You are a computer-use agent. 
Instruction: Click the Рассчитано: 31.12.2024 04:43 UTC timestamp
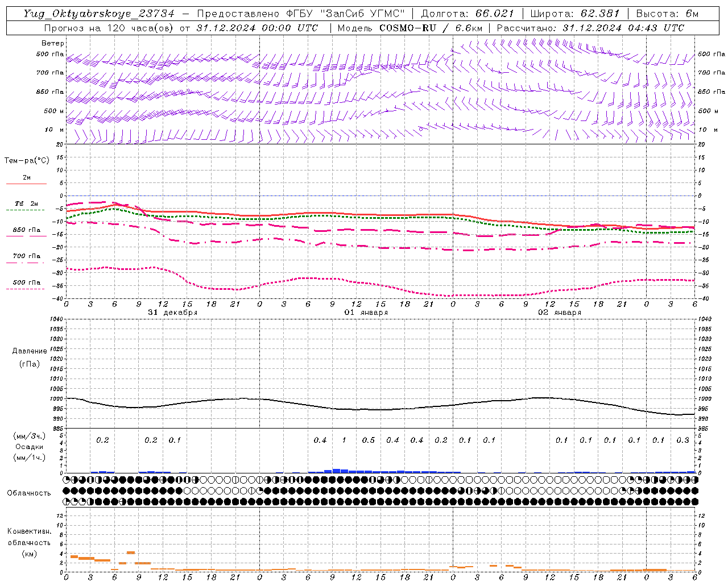pos(590,28)
